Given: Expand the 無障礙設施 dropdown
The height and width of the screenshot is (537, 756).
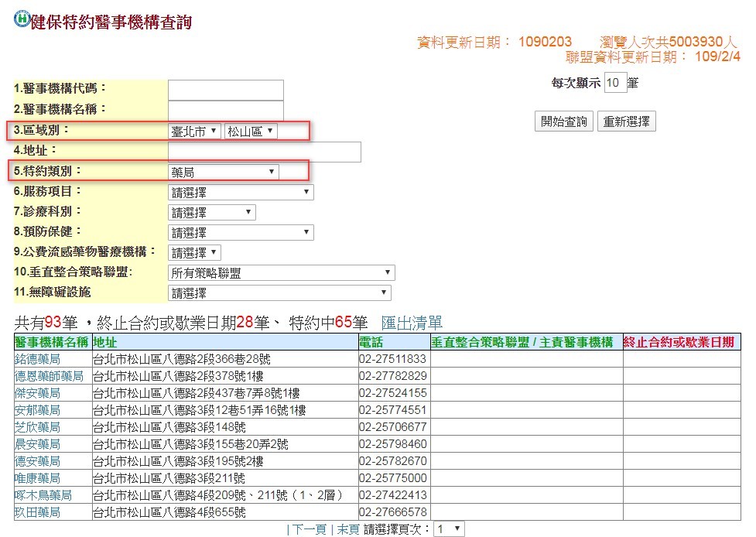Looking at the screenshot, I should coord(279,293).
